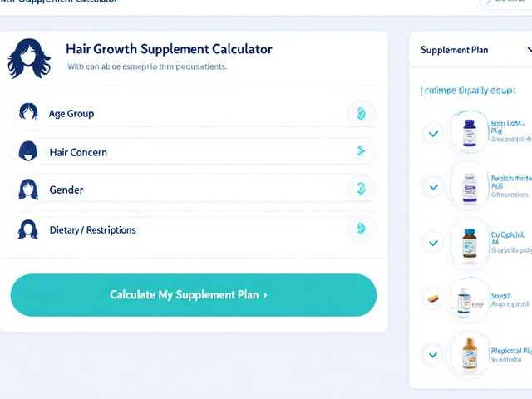Expand the Gender options arrow
The height and width of the screenshot is (399, 532).
(x=361, y=190)
